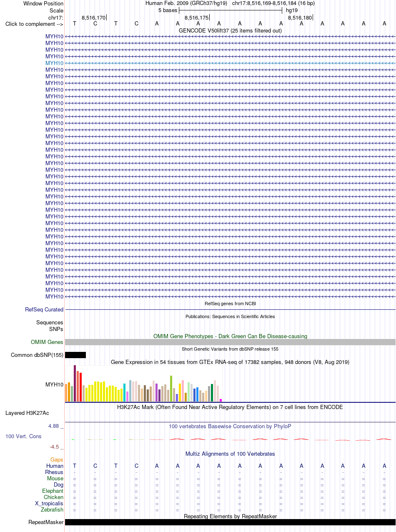The width and height of the screenshot is (396, 532).
Task: Click the 8,516,170 position marker
Action: [94, 18]
